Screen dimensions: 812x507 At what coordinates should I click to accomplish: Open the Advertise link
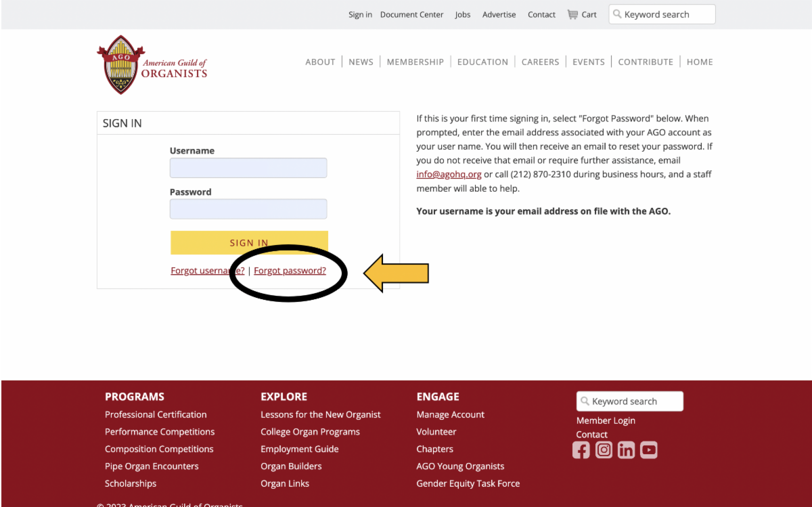499,15
